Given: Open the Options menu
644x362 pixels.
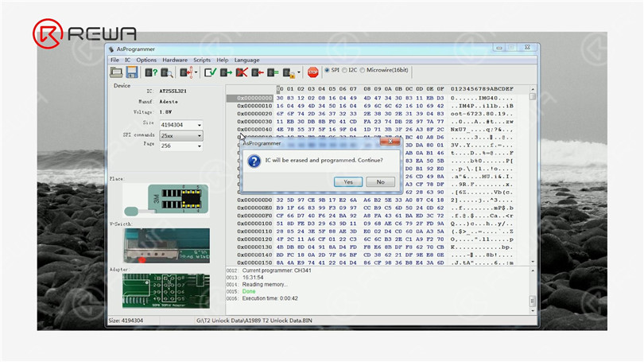Looking at the screenshot, I should coord(146,60).
